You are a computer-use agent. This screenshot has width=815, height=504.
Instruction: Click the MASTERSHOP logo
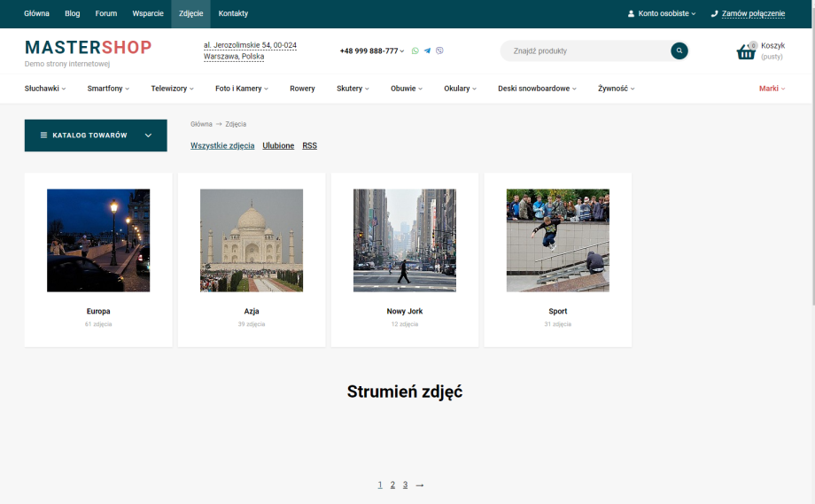click(89, 48)
